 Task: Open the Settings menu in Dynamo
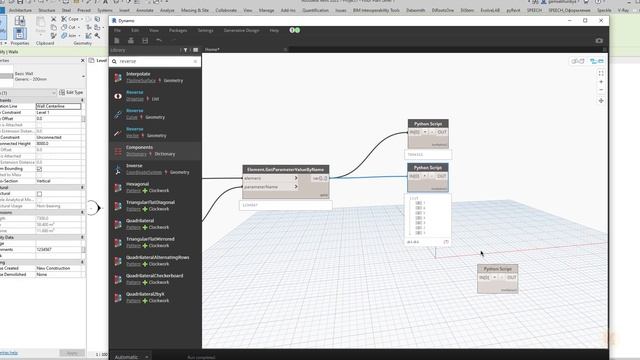(205, 30)
